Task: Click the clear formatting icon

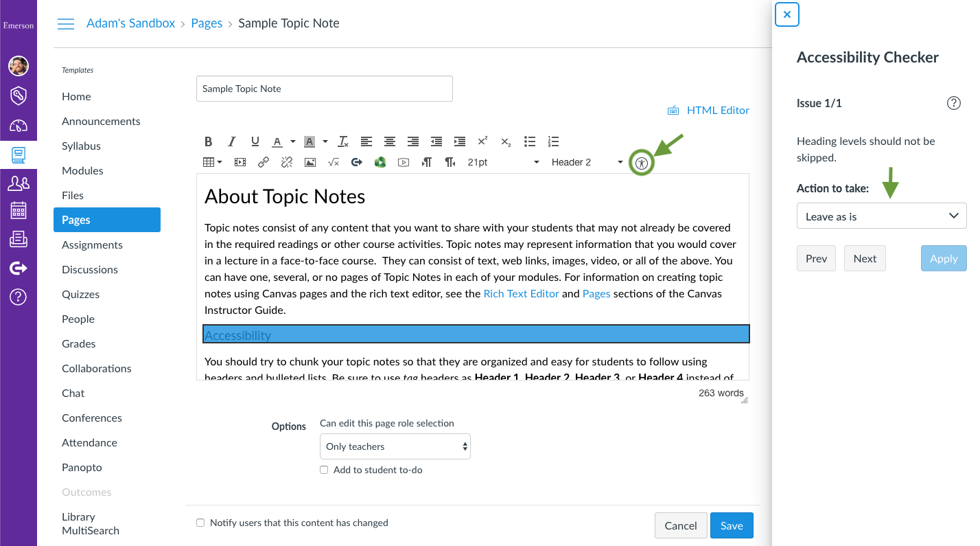Action: [343, 141]
